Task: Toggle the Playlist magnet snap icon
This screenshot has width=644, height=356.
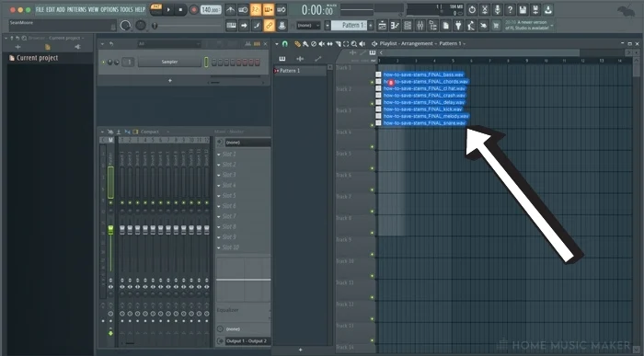Action: (284, 43)
